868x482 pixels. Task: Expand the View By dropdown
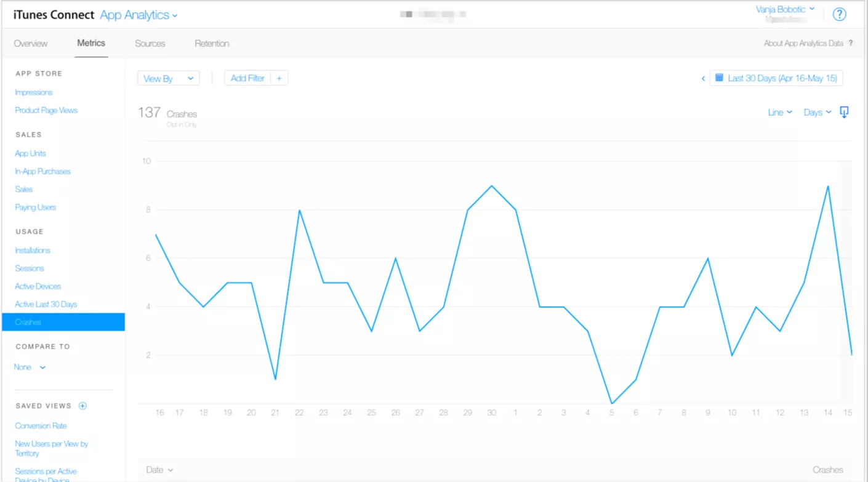pyautogui.click(x=168, y=78)
